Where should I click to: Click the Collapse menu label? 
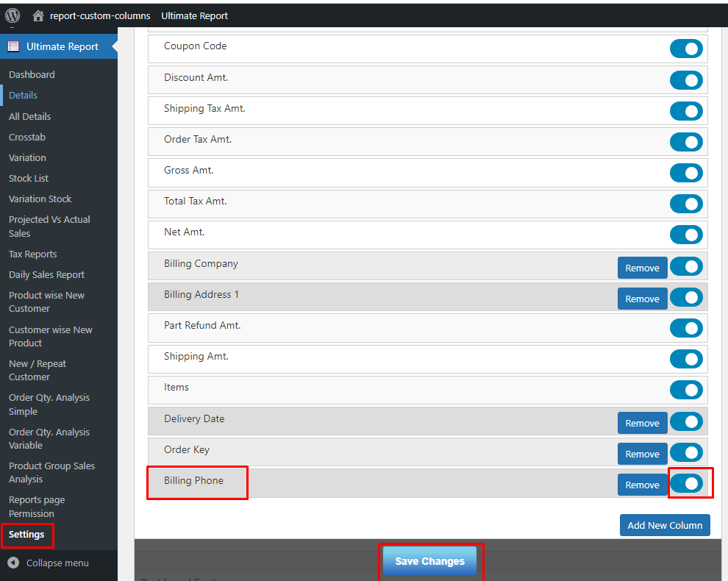coord(57,563)
